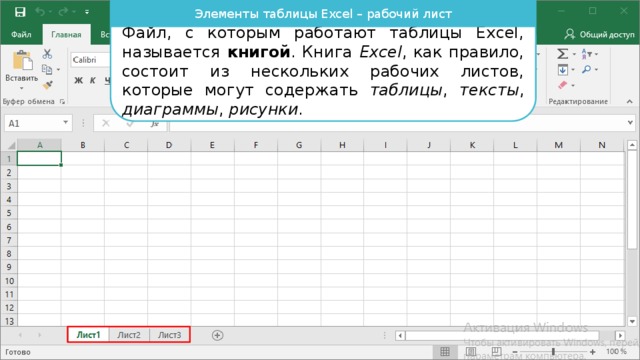Image resolution: width=640 pixels, height=360 pixels.
Task: Click the zoom slider handle
Action: coord(553,351)
